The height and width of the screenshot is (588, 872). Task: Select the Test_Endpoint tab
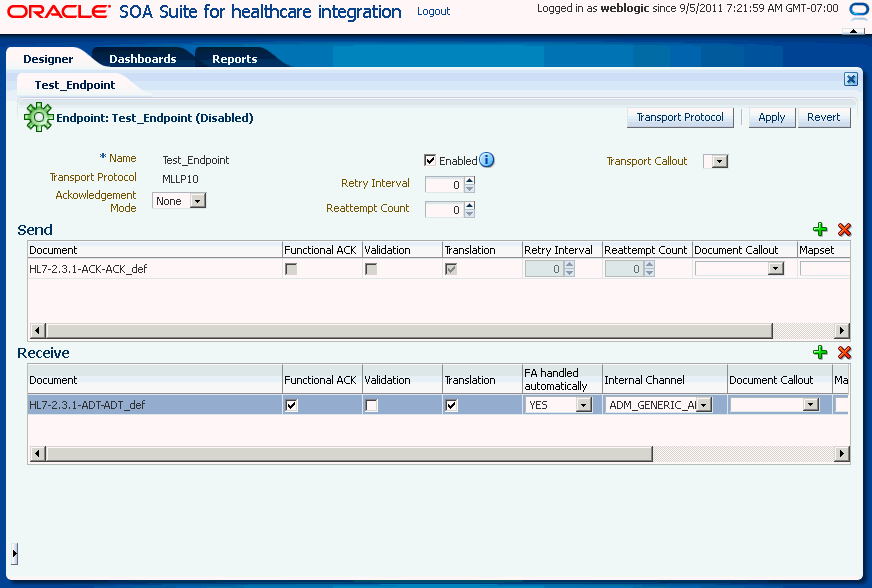(75, 85)
